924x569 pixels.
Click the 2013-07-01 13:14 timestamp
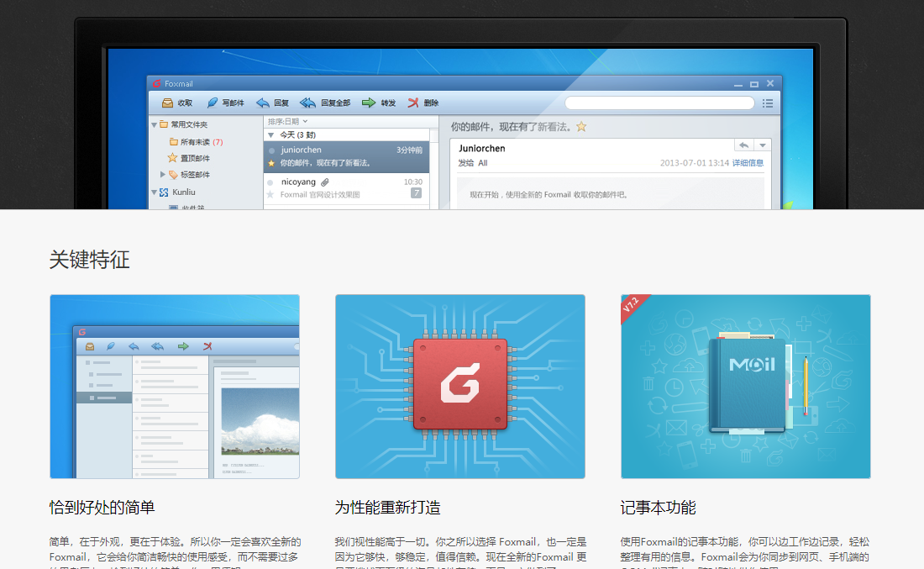[x=694, y=163]
